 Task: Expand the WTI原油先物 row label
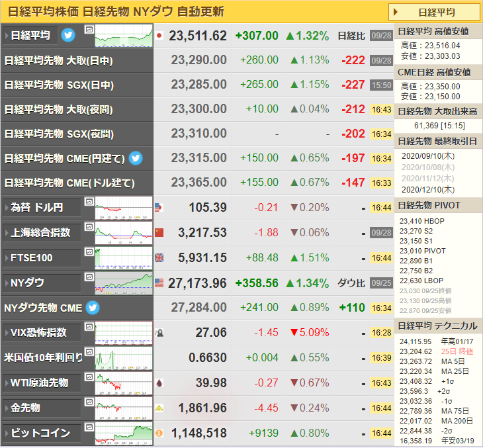tap(42, 382)
